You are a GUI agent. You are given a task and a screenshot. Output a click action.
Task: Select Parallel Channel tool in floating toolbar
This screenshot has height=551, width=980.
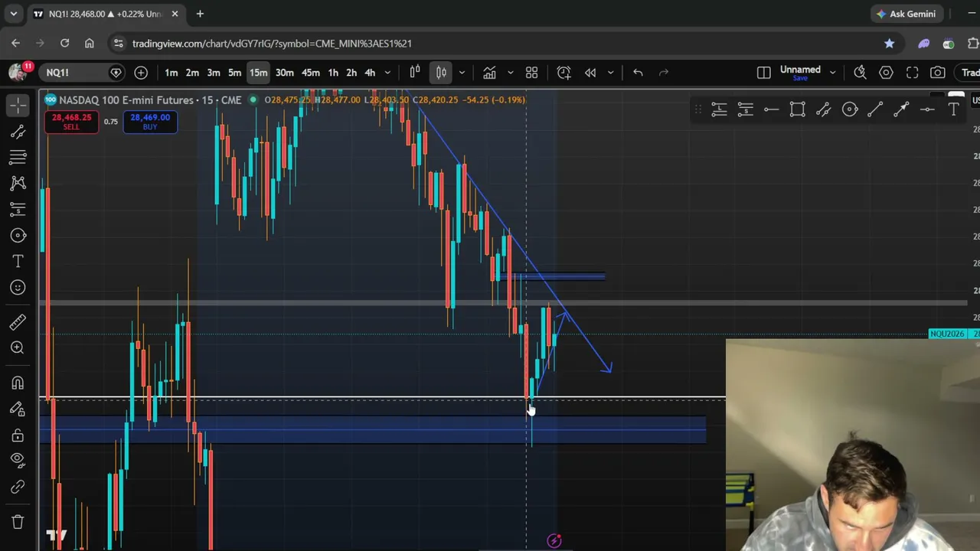point(823,110)
